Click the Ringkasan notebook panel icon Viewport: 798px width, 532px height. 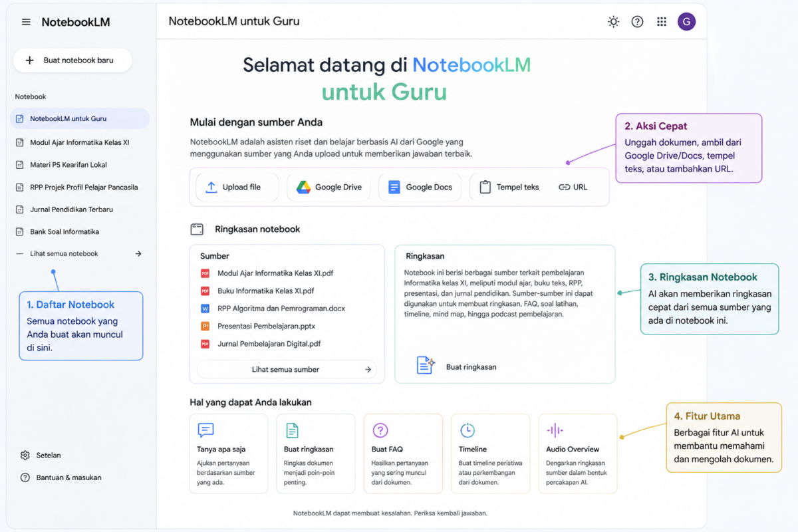click(x=197, y=229)
